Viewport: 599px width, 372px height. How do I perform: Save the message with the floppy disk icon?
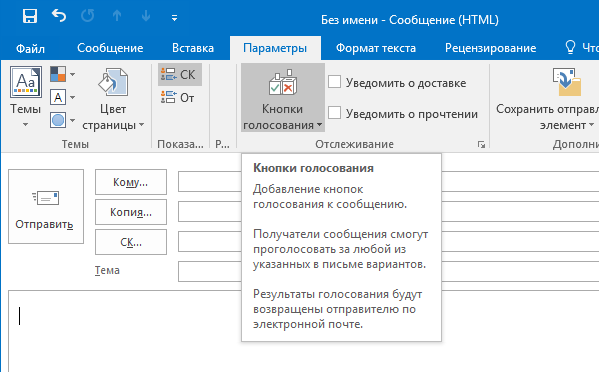30,16
